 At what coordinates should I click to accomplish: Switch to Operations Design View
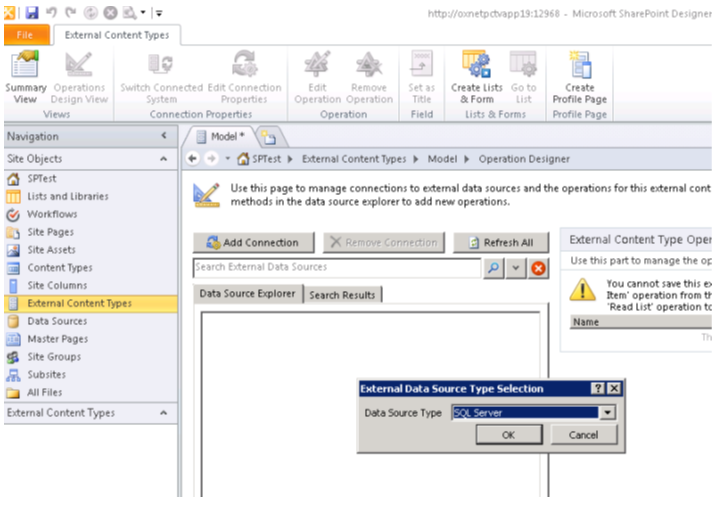(79, 77)
